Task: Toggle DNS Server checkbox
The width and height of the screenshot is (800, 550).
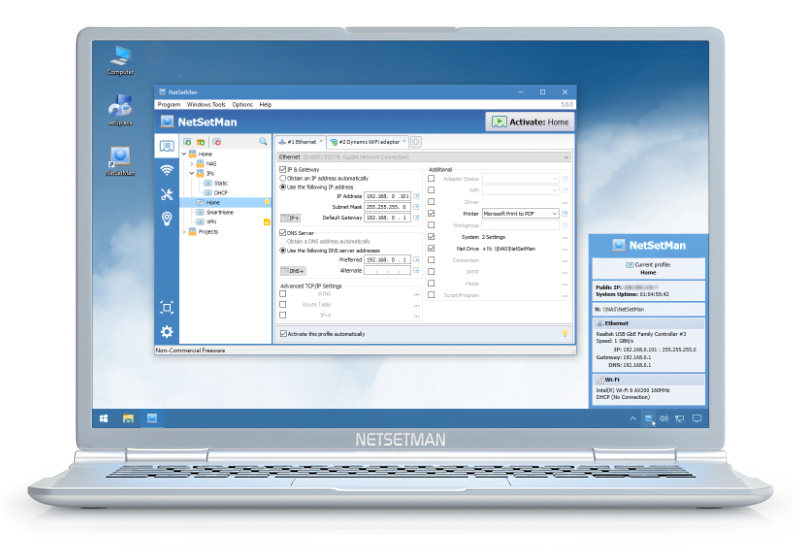Action: [x=283, y=233]
